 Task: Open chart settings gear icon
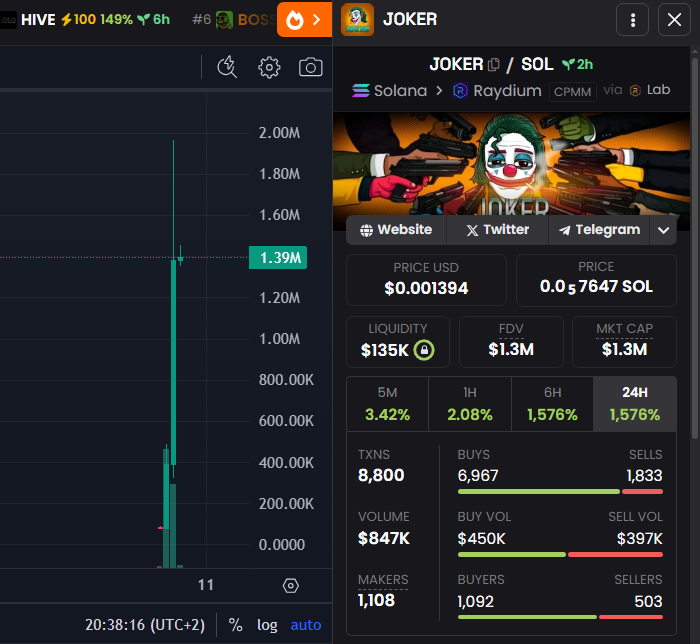[269, 67]
